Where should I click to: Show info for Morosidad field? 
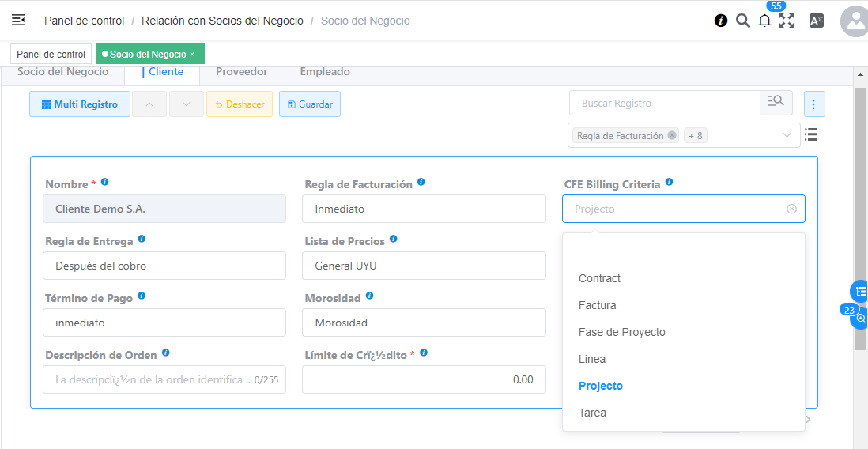coord(369,296)
